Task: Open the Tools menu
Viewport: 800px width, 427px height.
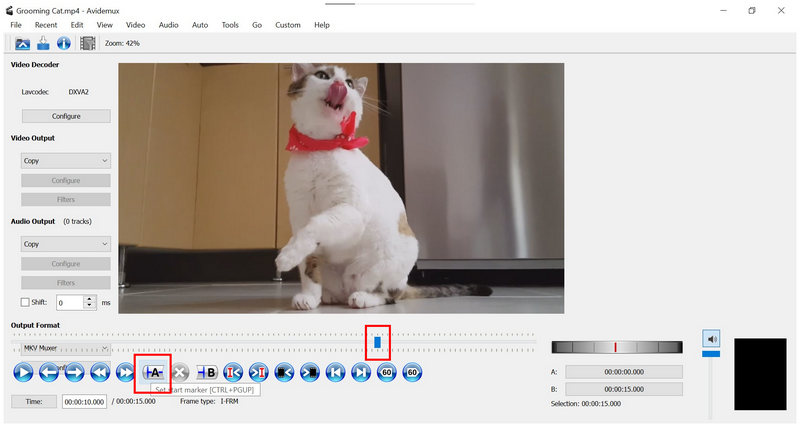Action: pos(230,24)
